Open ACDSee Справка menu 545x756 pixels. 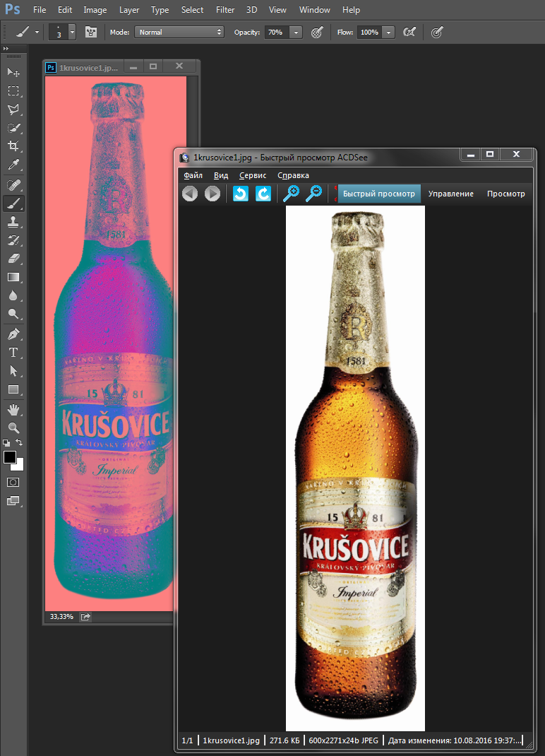[293, 175]
